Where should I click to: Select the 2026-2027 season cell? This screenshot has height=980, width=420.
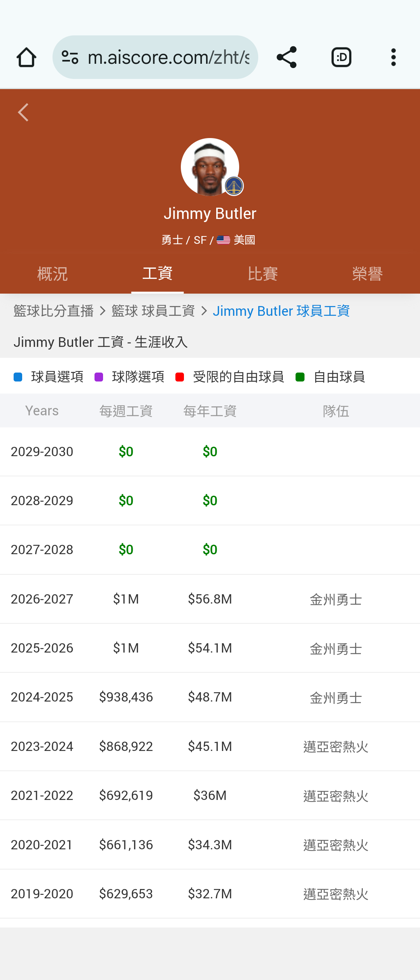(42, 599)
